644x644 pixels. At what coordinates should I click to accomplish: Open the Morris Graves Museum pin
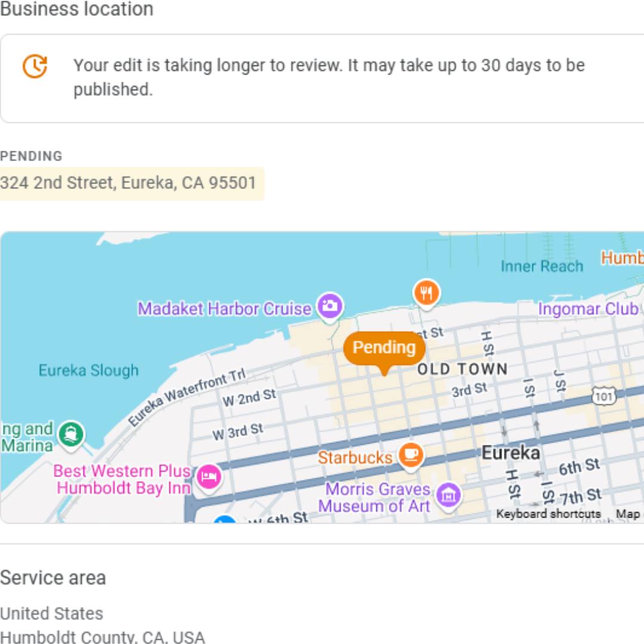pyautogui.click(x=448, y=494)
